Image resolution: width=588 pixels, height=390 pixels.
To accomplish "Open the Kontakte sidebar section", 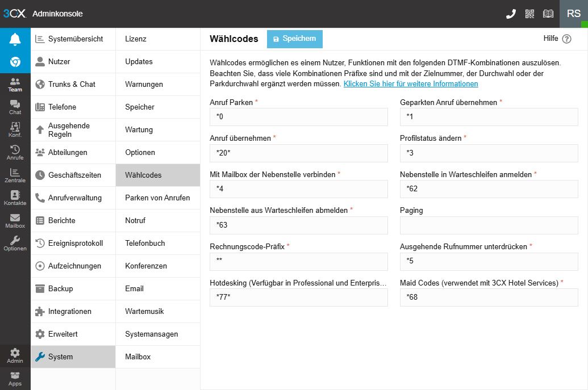I will click(x=15, y=198).
